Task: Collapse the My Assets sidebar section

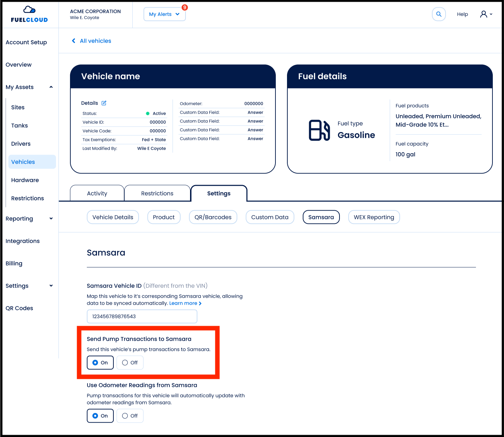Action: click(51, 87)
